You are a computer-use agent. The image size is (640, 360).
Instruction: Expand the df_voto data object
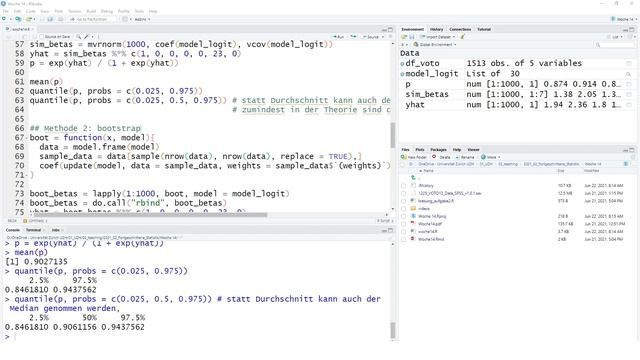(402, 64)
